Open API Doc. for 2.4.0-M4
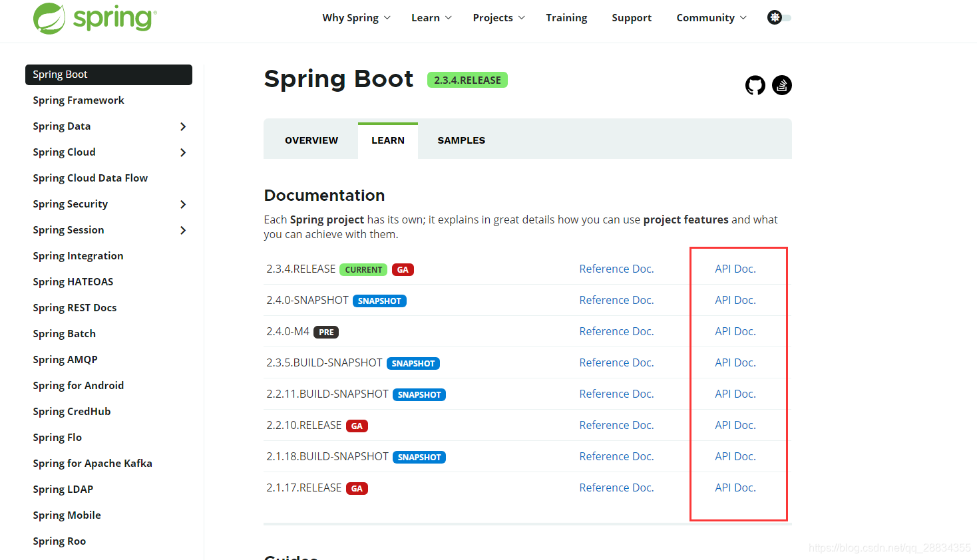Image resolution: width=977 pixels, height=560 pixels. click(735, 331)
